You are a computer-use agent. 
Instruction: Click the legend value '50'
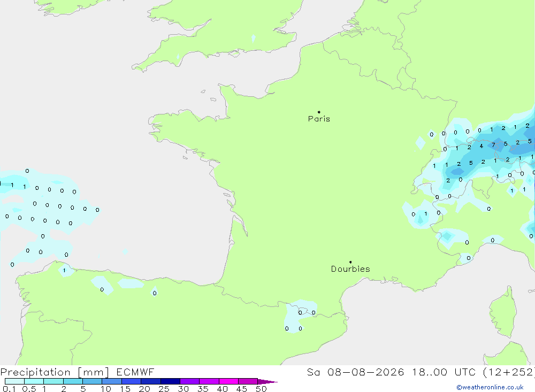click(x=261, y=389)
